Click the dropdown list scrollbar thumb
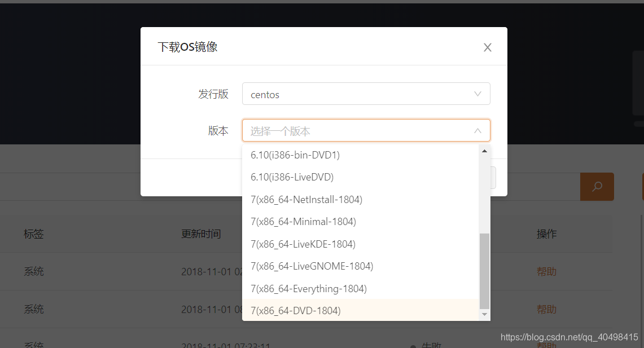 pos(485,271)
